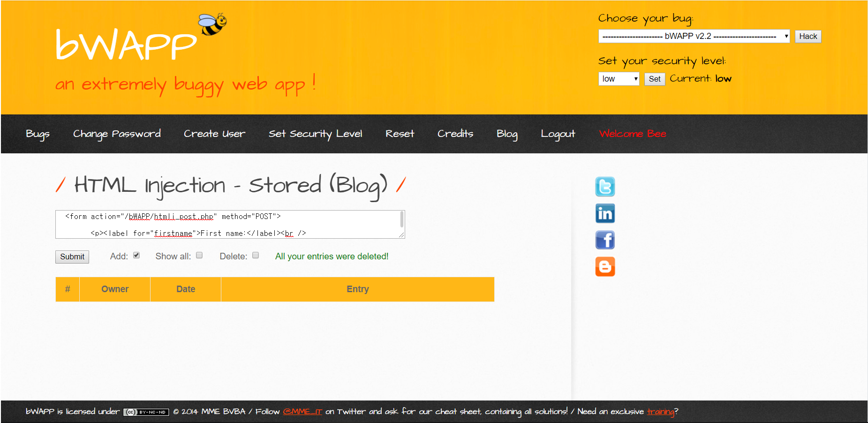Open the Credits page
The image size is (868, 423).
[x=455, y=134]
